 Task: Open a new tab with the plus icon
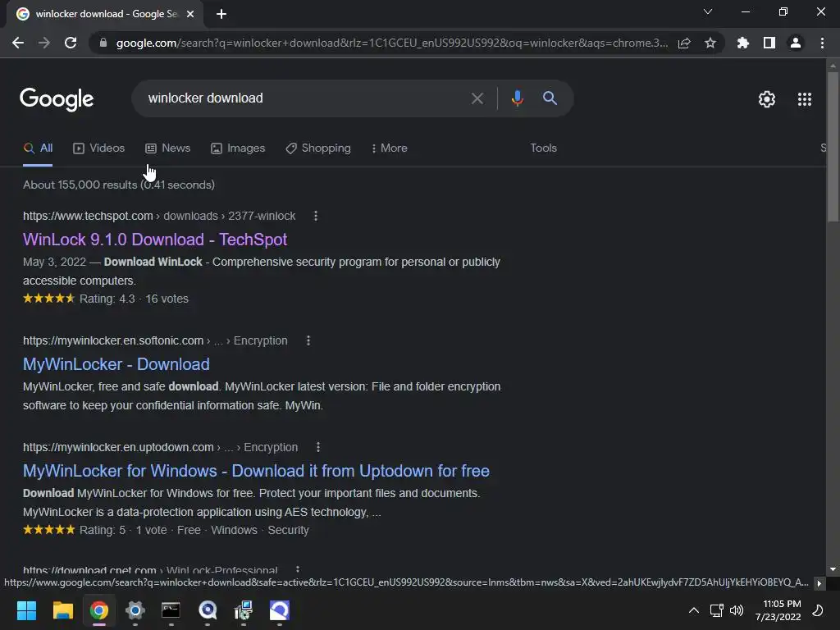click(x=221, y=14)
